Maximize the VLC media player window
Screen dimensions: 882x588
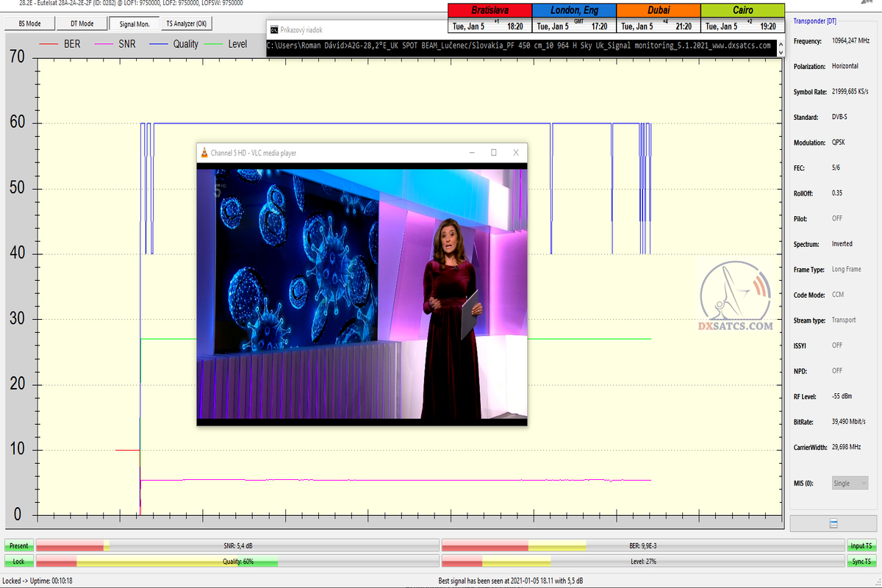[493, 153]
